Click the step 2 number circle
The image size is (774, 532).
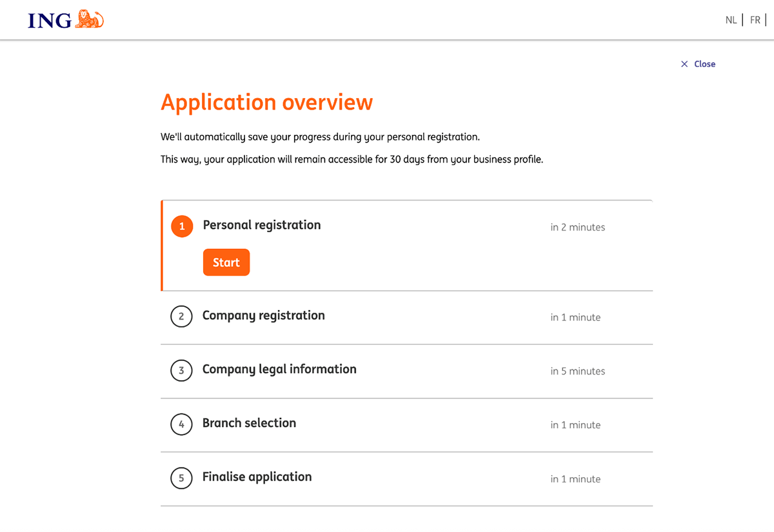[x=181, y=317]
